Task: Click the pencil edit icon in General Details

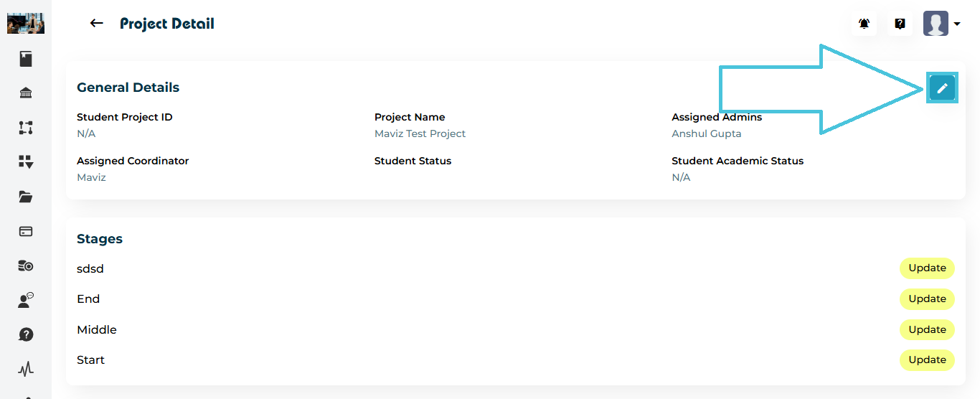Action: point(942,88)
